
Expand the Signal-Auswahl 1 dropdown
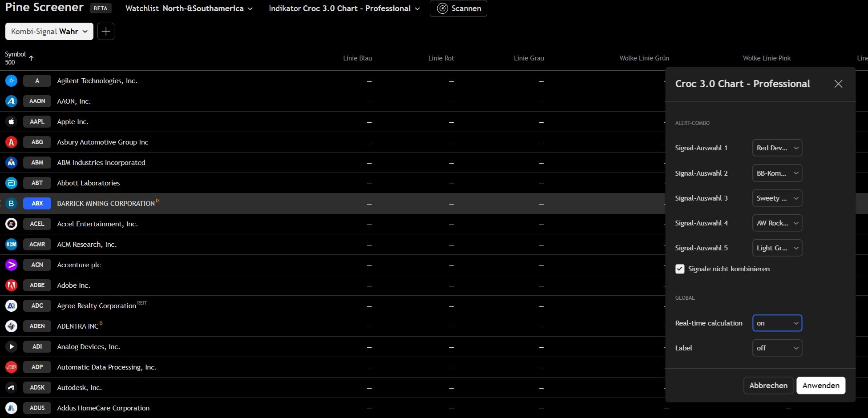(x=777, y=148)
